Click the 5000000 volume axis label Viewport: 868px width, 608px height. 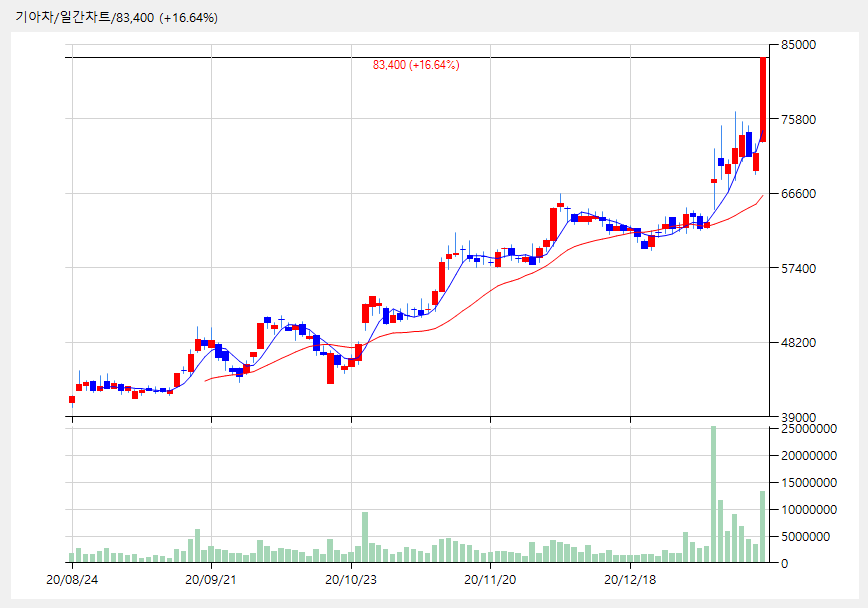coord(805,536)
